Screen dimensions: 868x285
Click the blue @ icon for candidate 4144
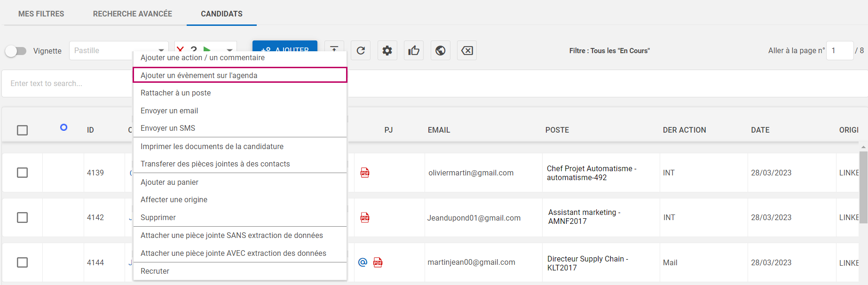coord(363,262)
